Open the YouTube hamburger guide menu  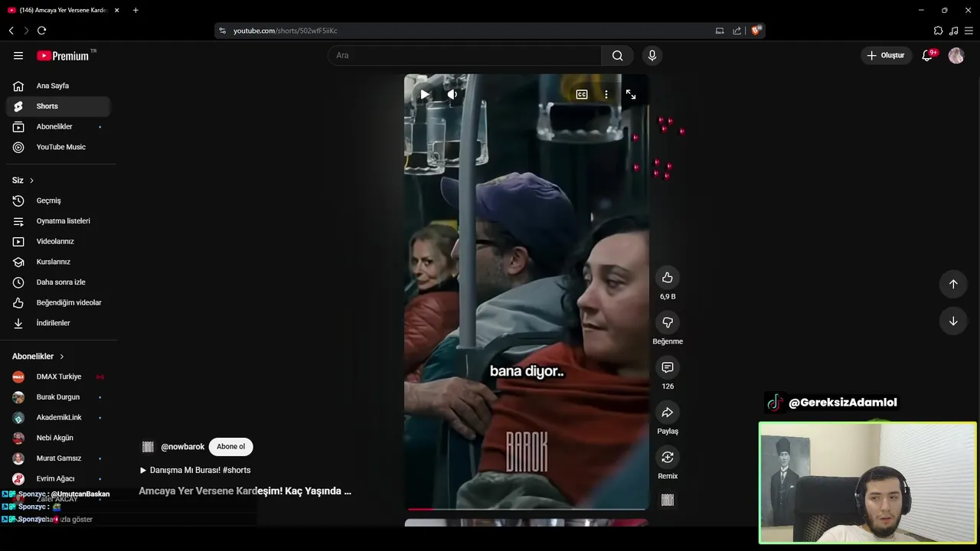coord(18,55)
